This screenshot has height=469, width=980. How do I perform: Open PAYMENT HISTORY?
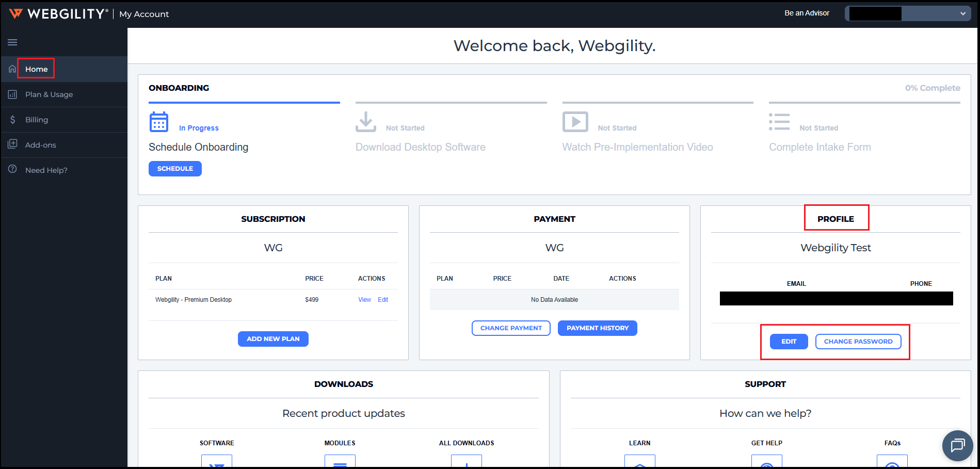click(x=598, y=328)
